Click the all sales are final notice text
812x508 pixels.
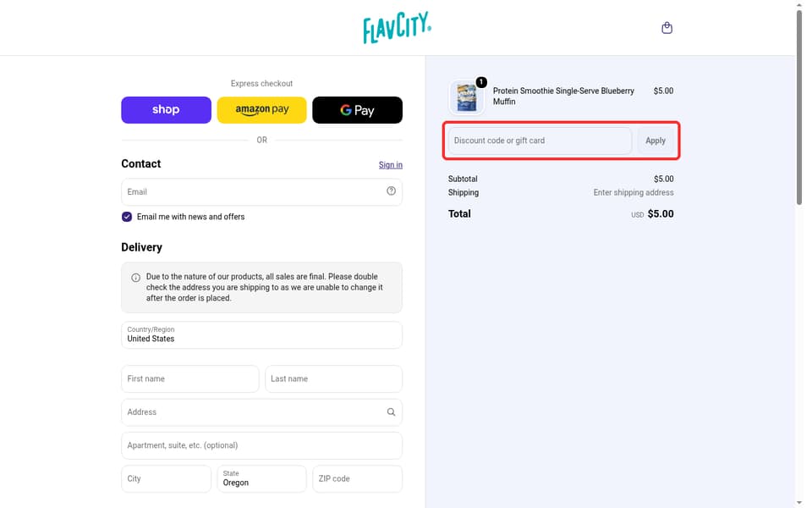pos(264,287)
